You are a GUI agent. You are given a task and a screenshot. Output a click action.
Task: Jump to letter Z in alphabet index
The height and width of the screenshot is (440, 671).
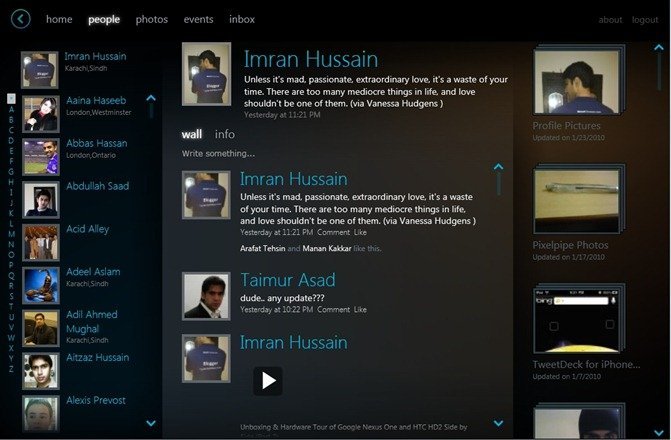[12, 369]
